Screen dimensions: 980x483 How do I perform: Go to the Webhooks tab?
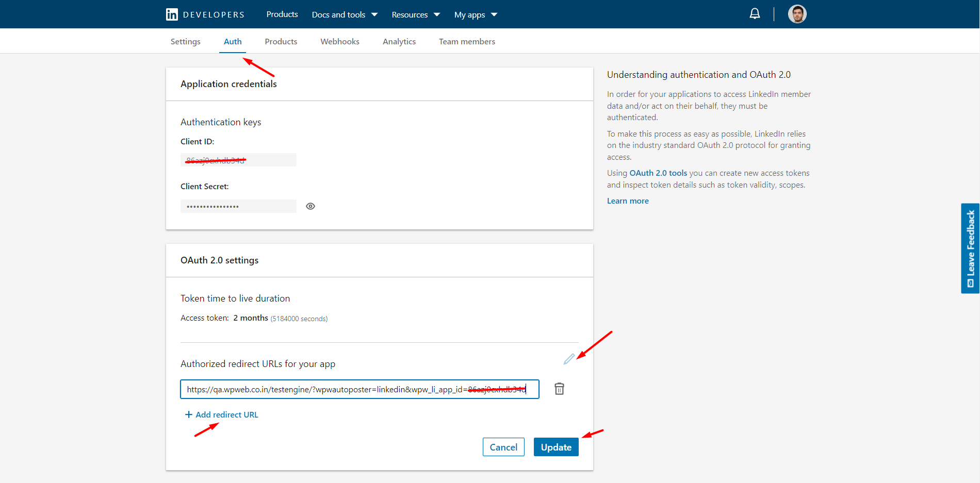coord(340,41)
